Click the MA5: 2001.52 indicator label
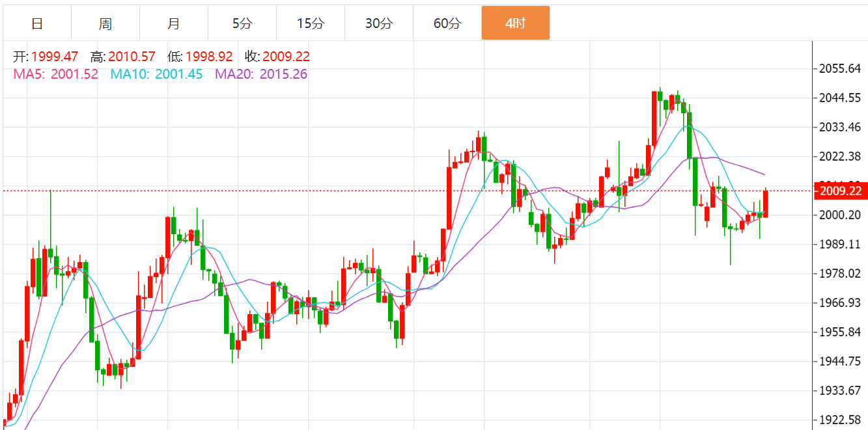868x430 pixels. click(56, 74)
